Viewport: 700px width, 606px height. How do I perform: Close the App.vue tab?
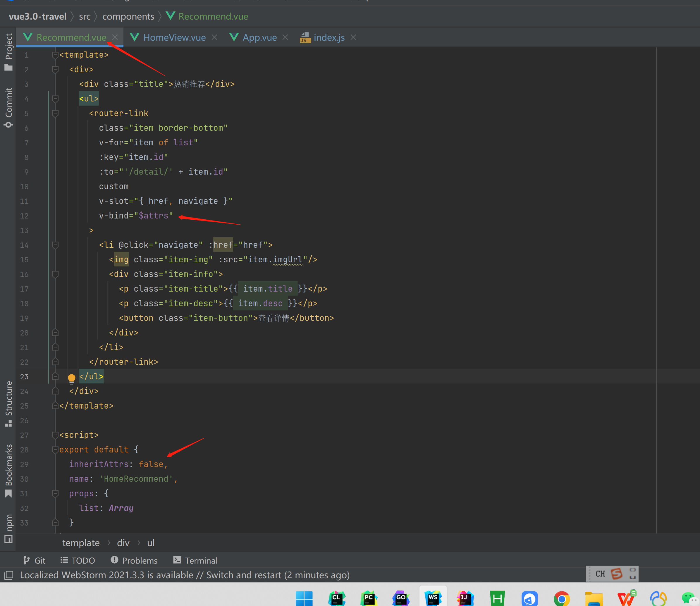(x=285, y=37)
